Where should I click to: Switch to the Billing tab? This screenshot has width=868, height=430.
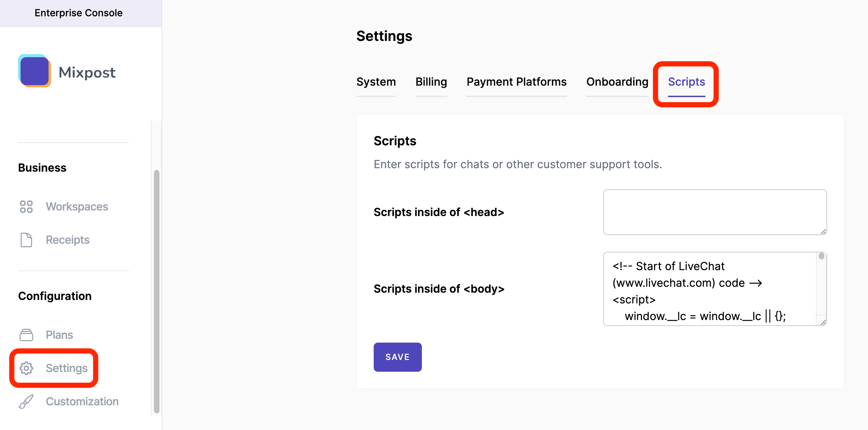[x=431, y=82]
